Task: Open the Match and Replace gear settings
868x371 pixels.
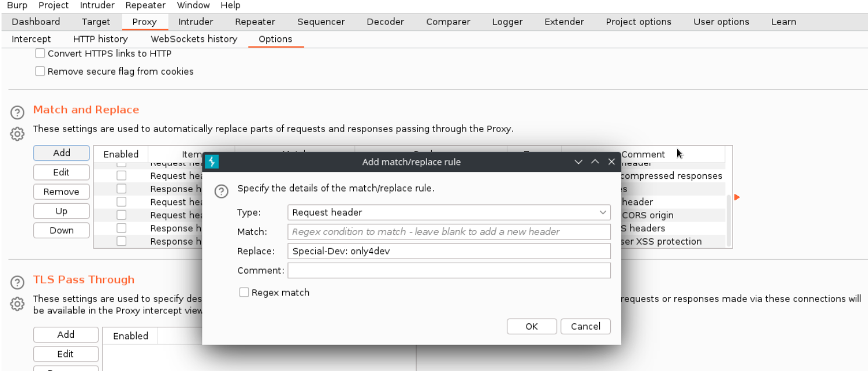Action: pyautogui.click(x=17, y=134)
